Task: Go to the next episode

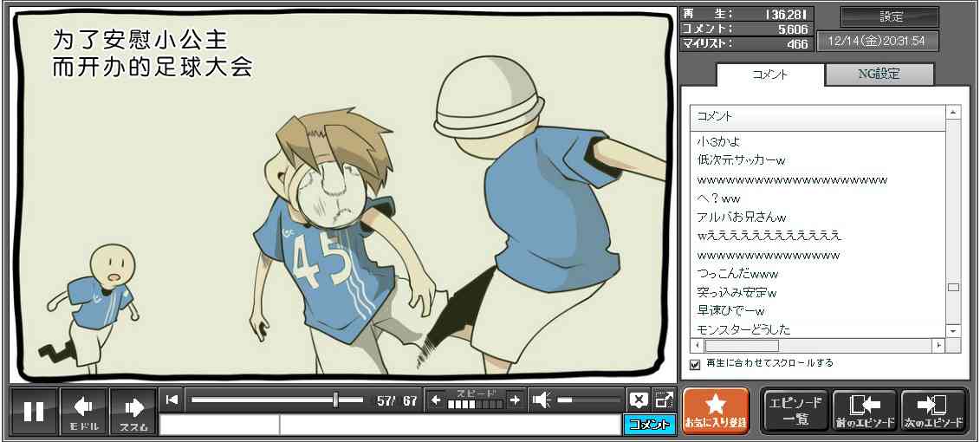Action: click(933, 411)
